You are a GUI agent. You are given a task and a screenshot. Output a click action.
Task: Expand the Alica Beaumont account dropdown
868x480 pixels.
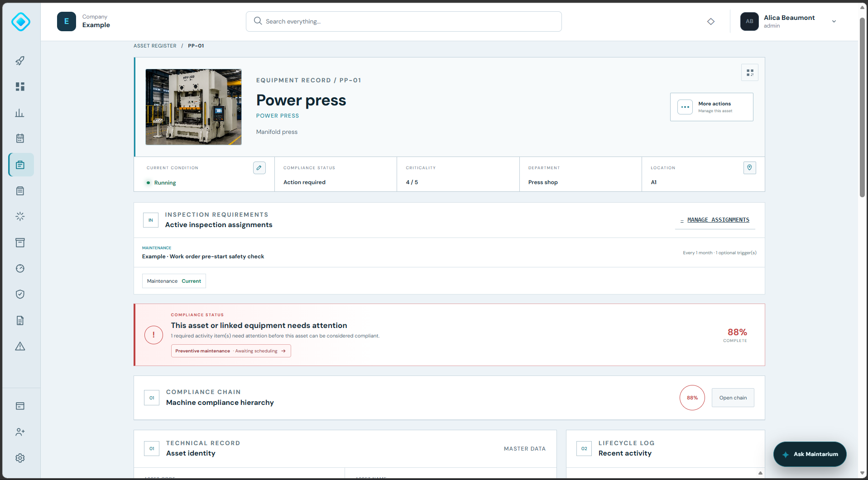coord(834,21)
